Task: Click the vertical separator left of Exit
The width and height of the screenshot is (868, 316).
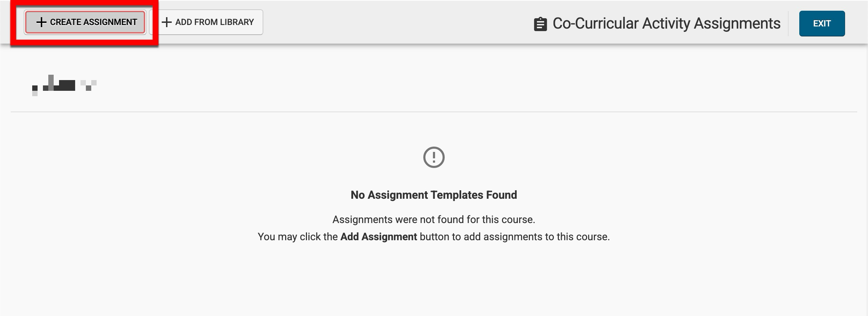Action: coord(789,24)
